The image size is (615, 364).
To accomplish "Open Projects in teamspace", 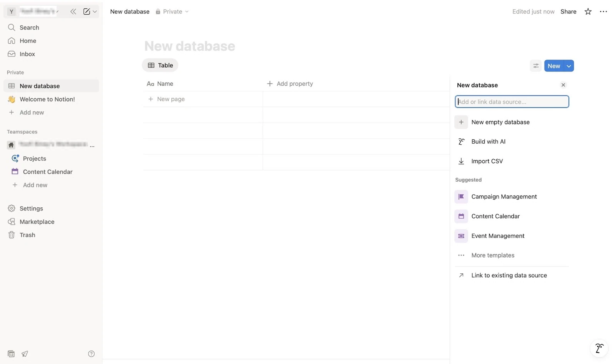I will [51, 159].
